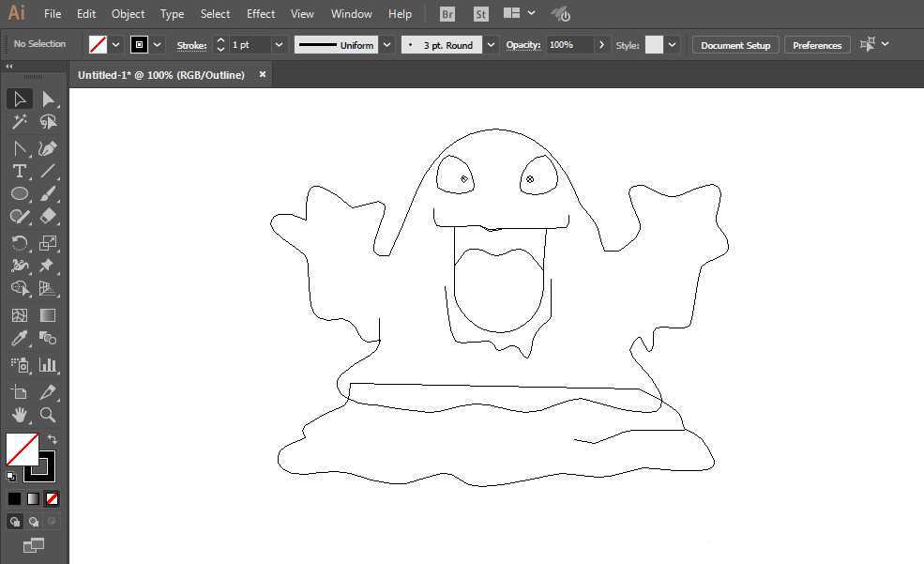Viewport: 924px width, 564px height.
Task: Open Uniform width profile dropdown
Action: (x=387, y=45)
